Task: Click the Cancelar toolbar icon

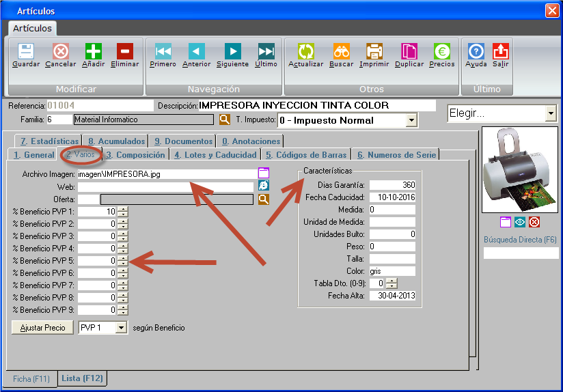Action: 61,52
